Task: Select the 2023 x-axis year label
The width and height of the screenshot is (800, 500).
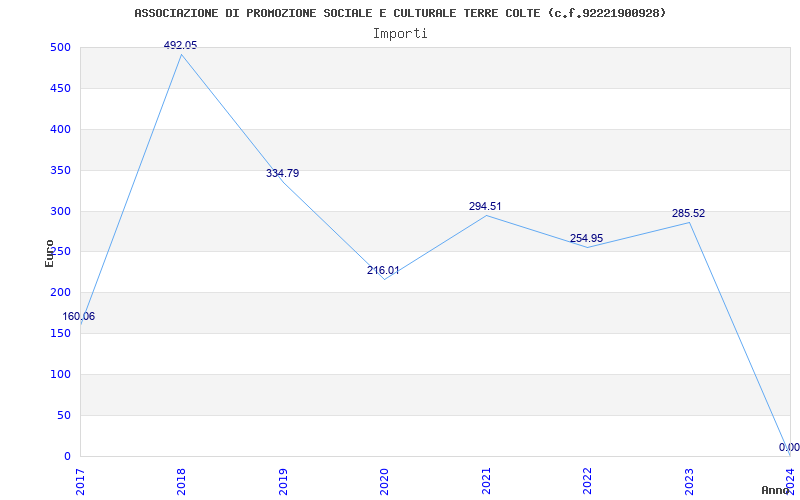Action: (x=689, y=481)
